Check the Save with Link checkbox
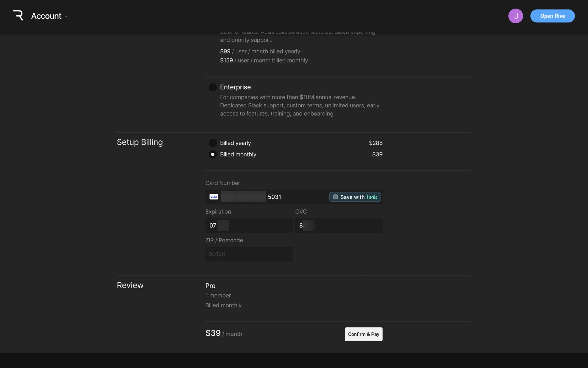Viewport: 588px width, 368px height. point(335,197)
